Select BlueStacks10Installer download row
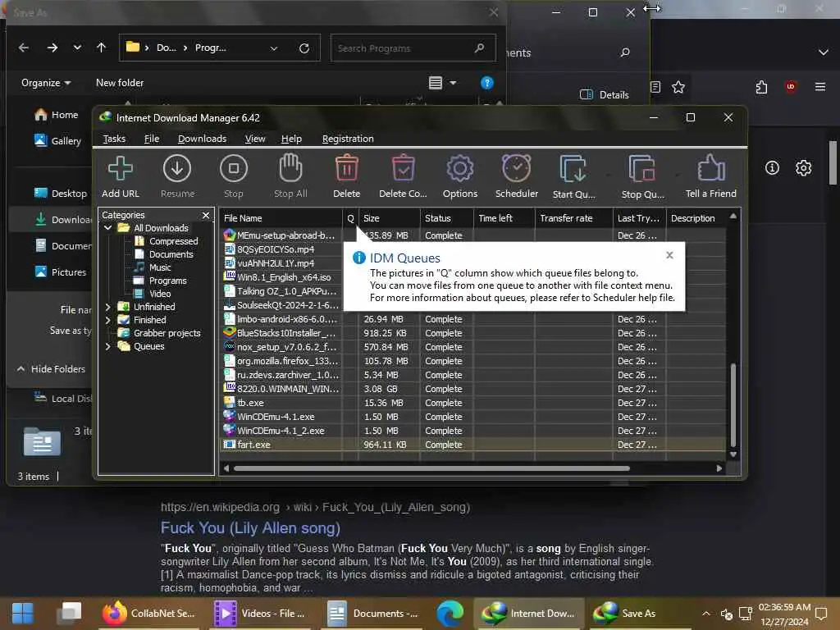 [473, 333]
